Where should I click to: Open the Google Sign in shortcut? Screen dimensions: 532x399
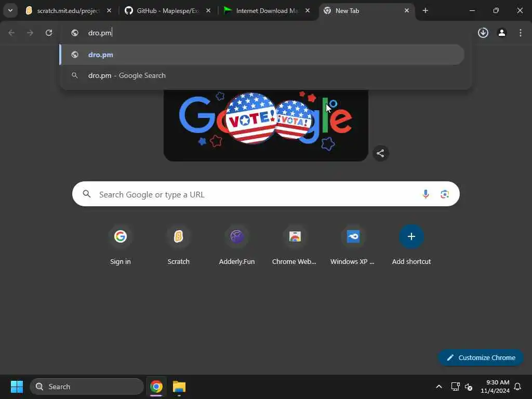tap(121, 245)
